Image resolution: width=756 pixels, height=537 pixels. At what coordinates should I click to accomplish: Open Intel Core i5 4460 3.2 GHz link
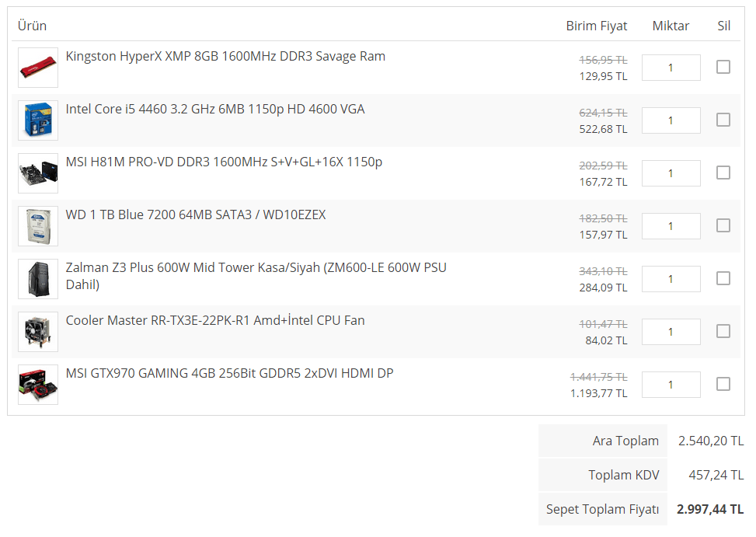(x=215, y=110)
